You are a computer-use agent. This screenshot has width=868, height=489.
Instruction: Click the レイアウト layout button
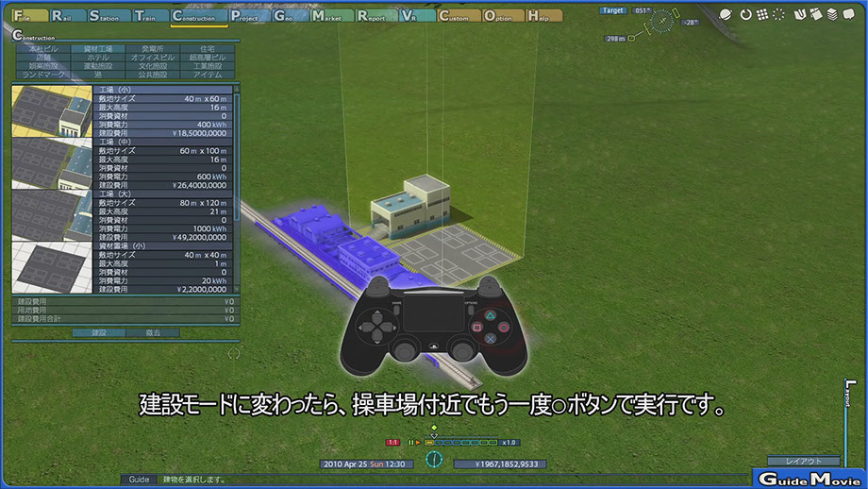click(804, 461)
